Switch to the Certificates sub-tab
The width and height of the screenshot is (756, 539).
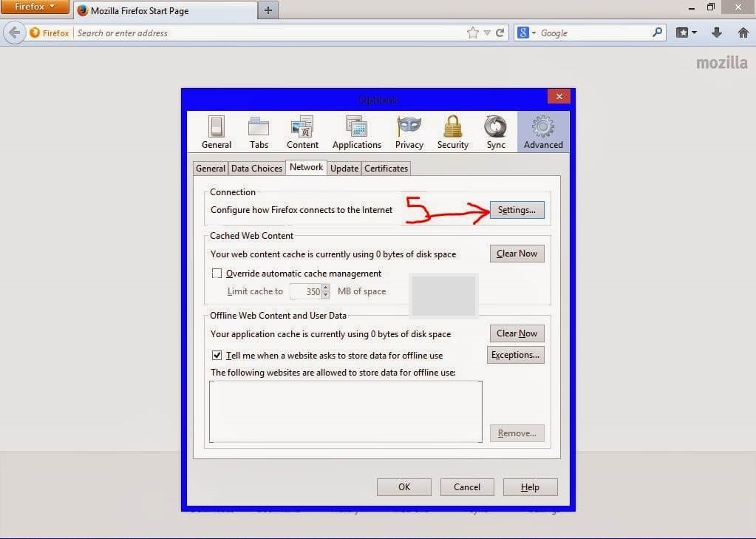[x=386, y=169]
